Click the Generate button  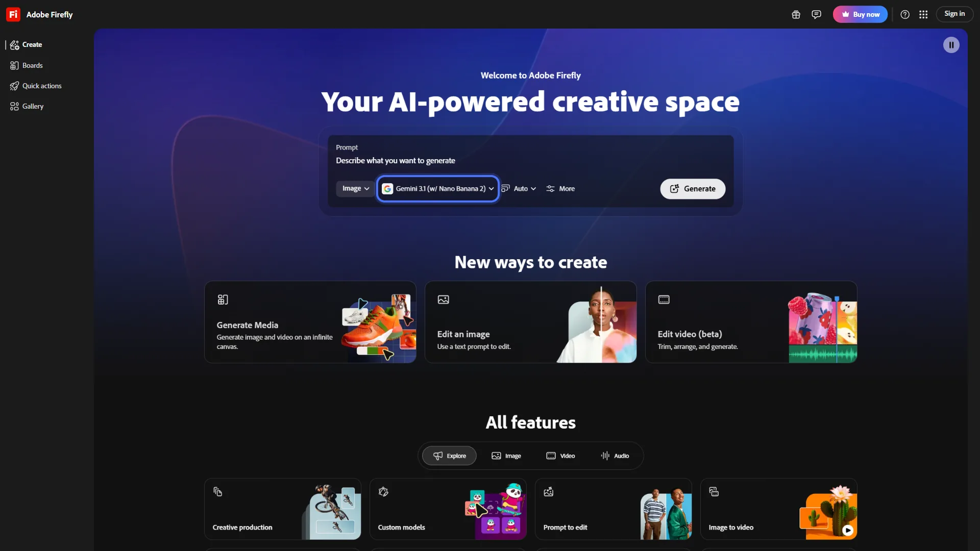click(x=693, y=189)
